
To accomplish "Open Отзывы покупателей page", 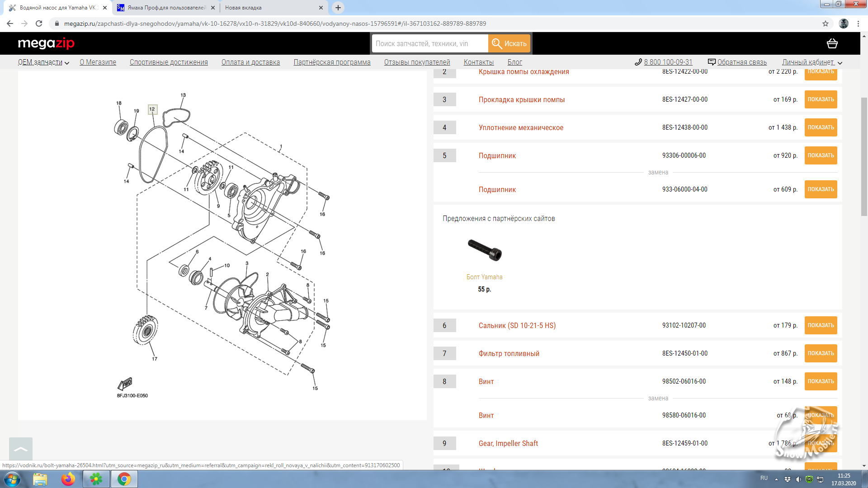I will tap(417, 62).
